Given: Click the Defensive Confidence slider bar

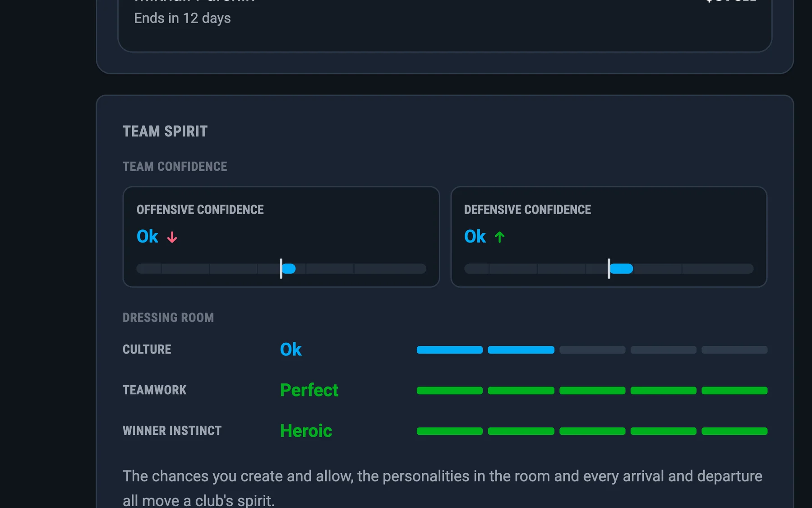Looking at the screenshot, I should pyautogui.click(x=609, y=269).
